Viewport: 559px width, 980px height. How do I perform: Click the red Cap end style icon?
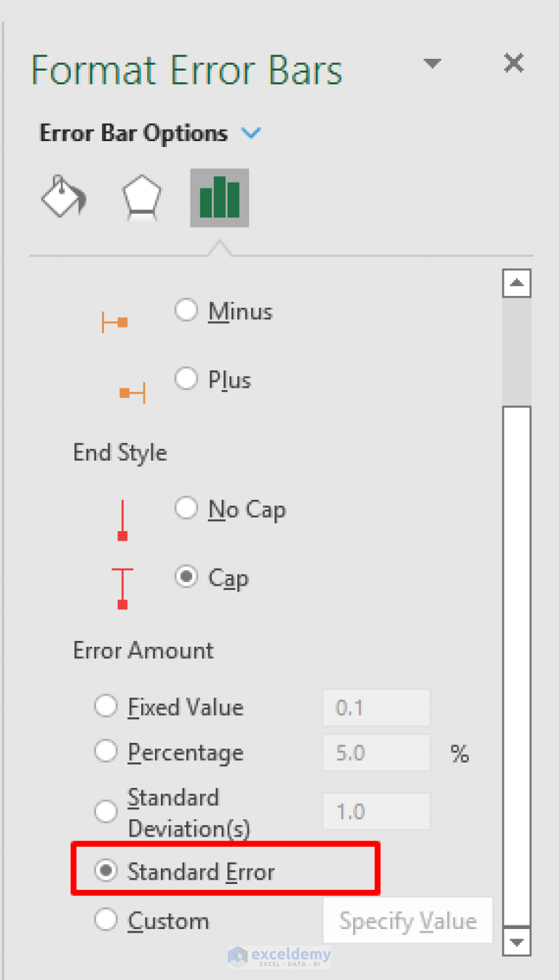point(122,587)
